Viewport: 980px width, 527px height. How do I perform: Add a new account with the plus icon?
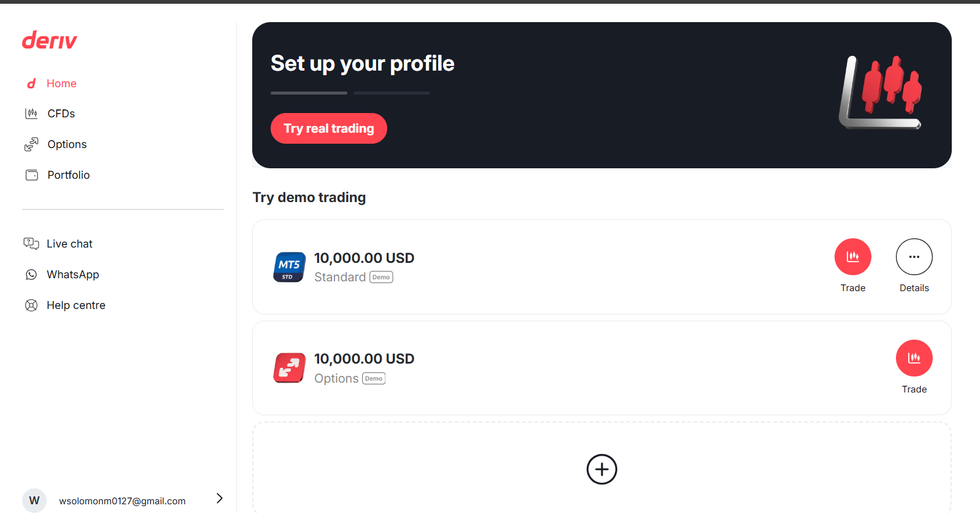602,469
